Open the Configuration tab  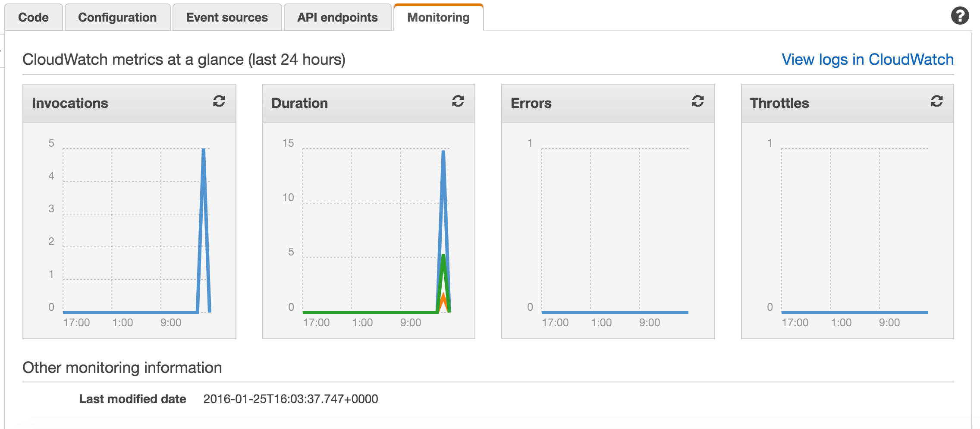point(117,17)
